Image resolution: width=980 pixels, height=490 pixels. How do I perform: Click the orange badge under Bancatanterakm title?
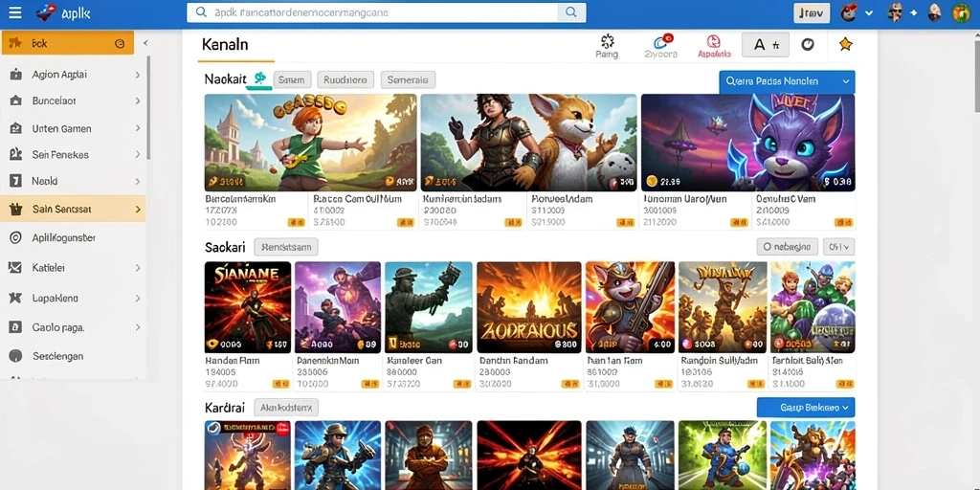tap(296, 222)
